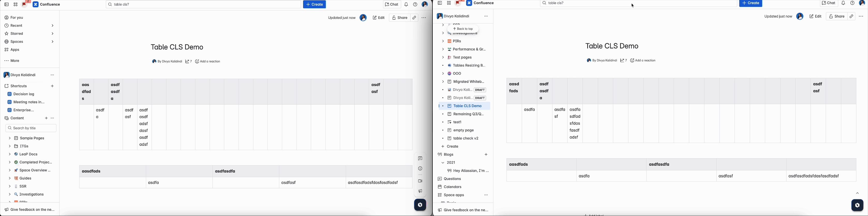
Task: Open page info icon in left floating toolbar
Action: pos(420,169)
